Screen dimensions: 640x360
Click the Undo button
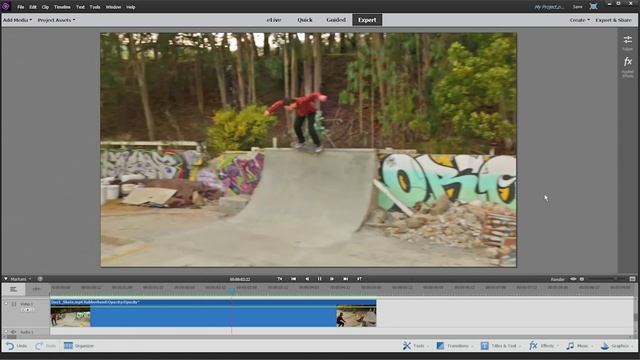[16, 346]
